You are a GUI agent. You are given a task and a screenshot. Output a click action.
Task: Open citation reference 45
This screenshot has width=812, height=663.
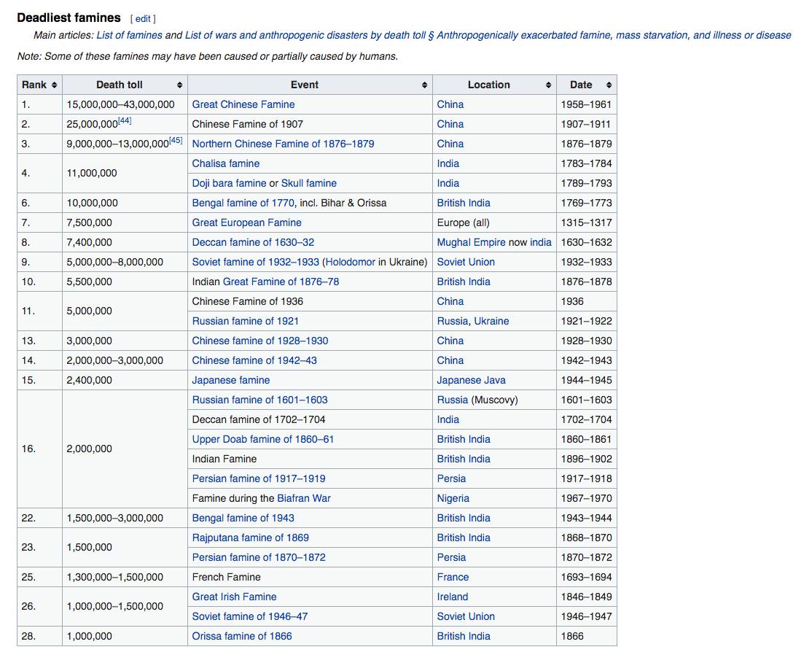pyautogui.click(x=176, y=141)
